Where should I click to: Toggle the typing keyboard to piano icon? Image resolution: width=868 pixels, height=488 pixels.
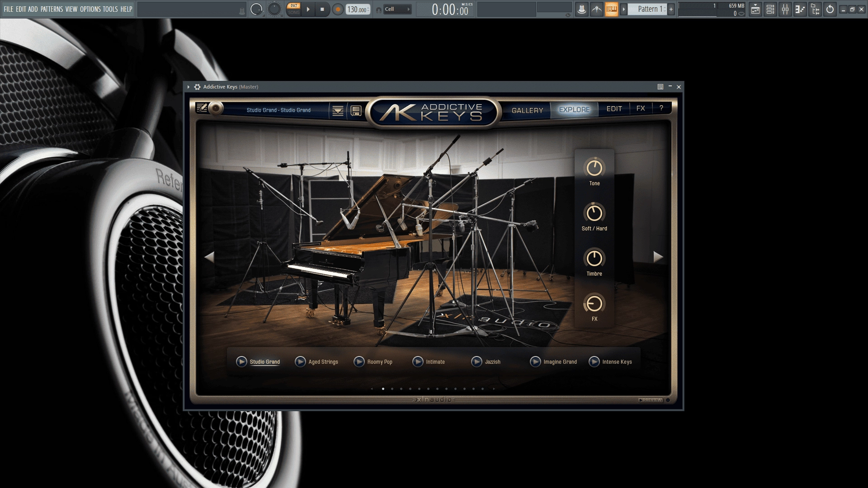pos(611,9)
